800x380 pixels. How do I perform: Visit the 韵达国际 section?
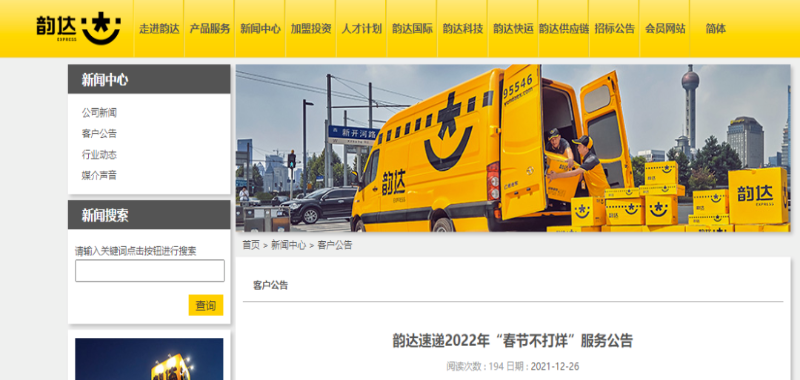coord(412,29)
